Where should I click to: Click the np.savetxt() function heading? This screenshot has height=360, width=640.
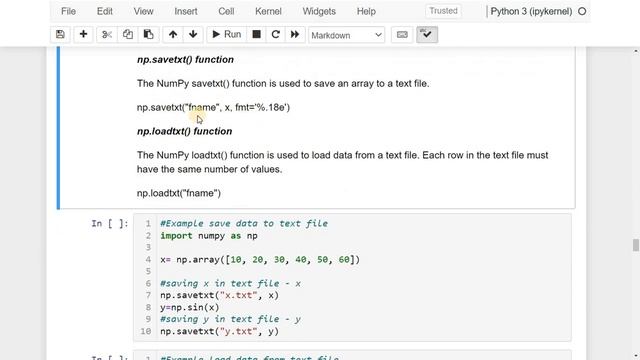[x=185, y=60]
